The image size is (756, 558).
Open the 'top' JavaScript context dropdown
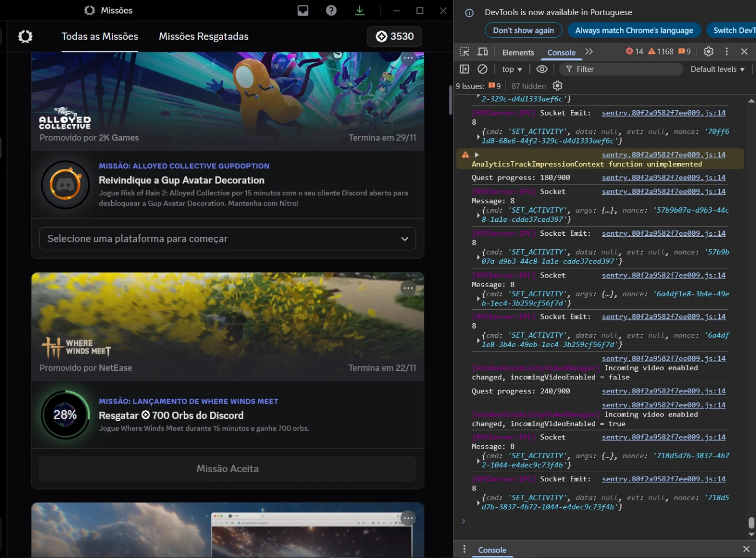[x=512, y=69]
